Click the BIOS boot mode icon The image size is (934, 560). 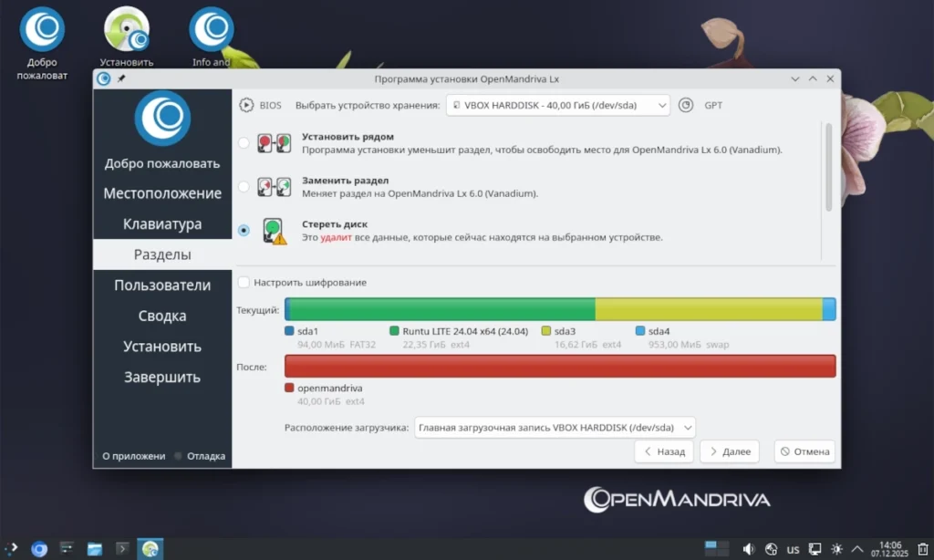246,105
